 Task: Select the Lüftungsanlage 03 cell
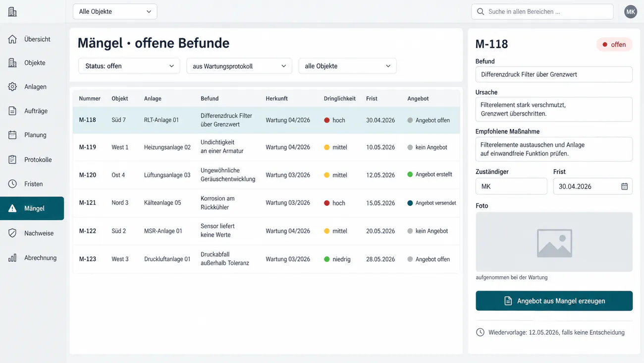coord(167,175)
